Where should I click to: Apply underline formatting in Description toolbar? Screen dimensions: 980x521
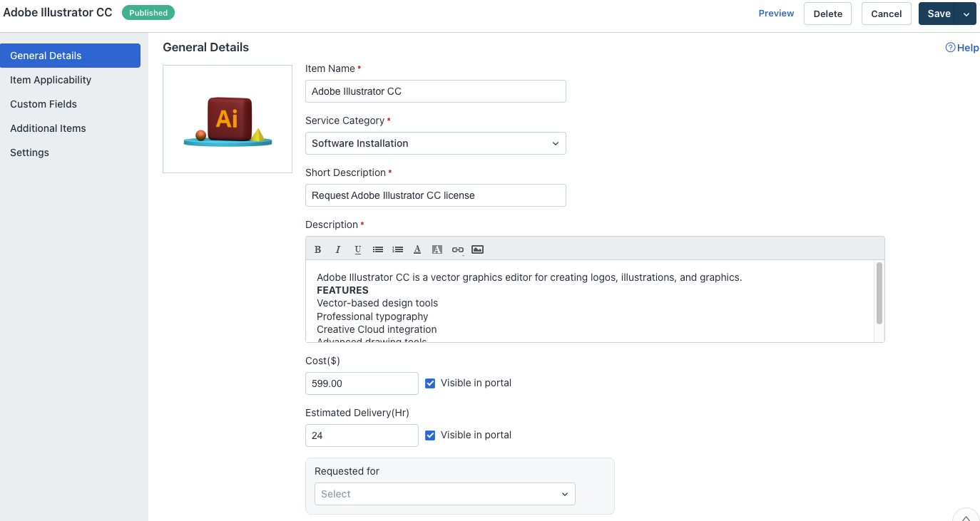[358, 249]
